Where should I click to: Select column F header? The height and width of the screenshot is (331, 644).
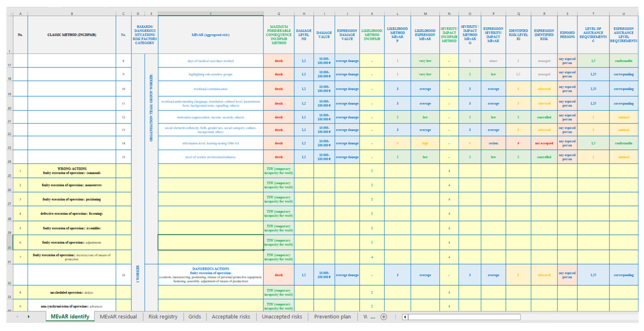[210, 13]
